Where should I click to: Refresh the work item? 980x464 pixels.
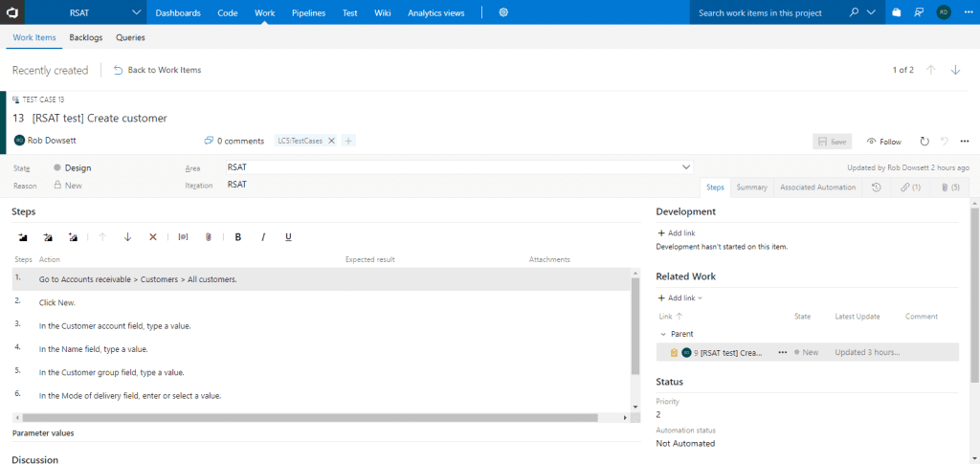coord(924,142)
